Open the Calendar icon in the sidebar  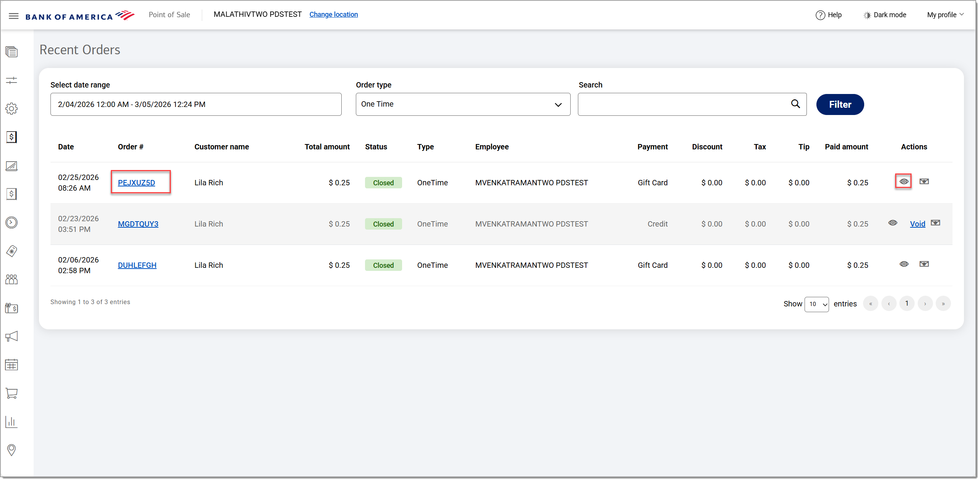11,365
